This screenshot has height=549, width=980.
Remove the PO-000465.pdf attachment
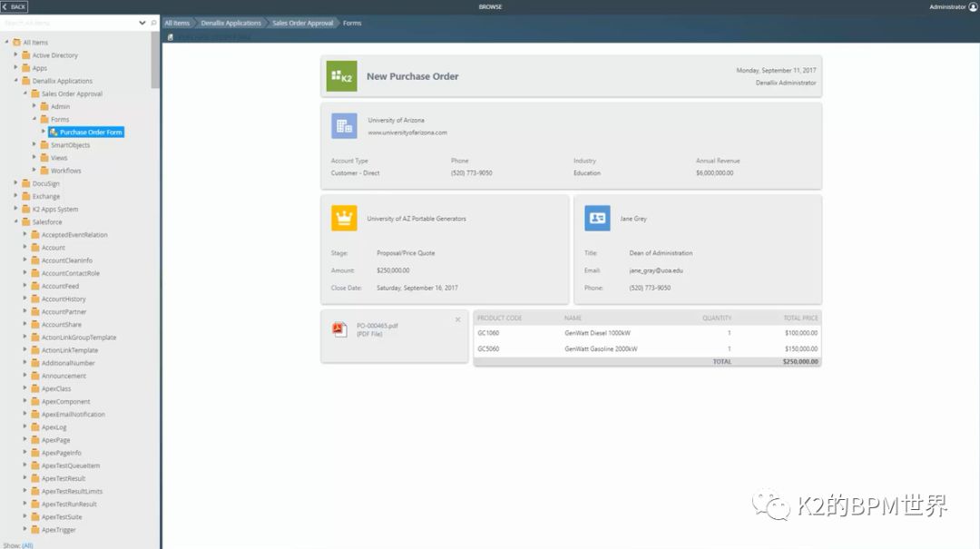[457, 319]
